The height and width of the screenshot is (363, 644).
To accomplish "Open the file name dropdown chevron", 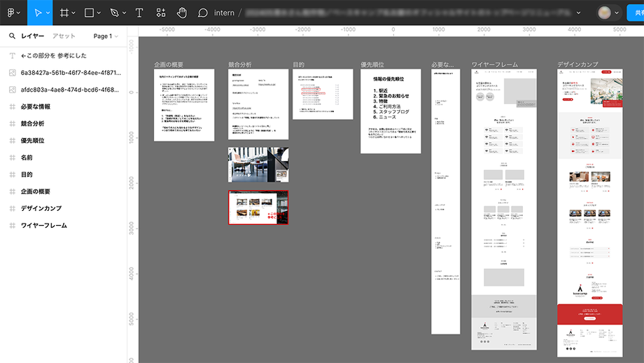I will point(578,13).
